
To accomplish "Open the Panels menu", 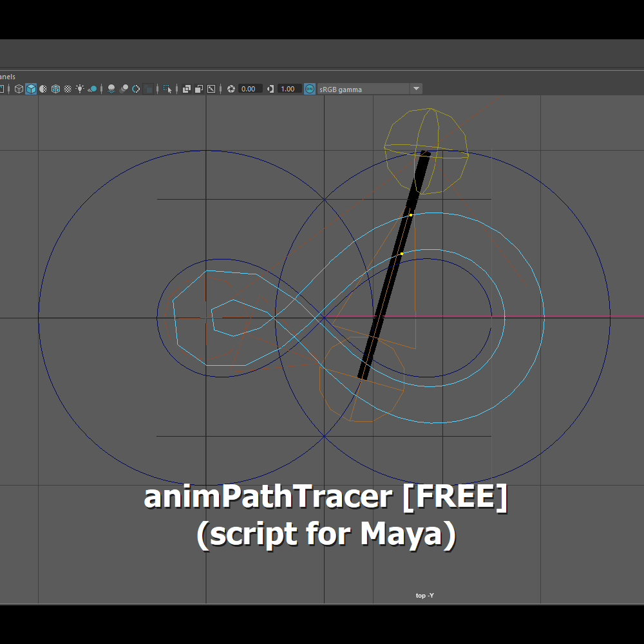I will [x=7, y=77].
